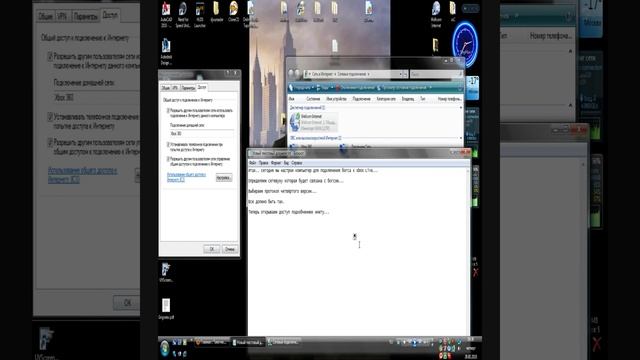640x360 pixels.
Task: Click Forward arrow in Network Connections window
Action: (298, 73)
